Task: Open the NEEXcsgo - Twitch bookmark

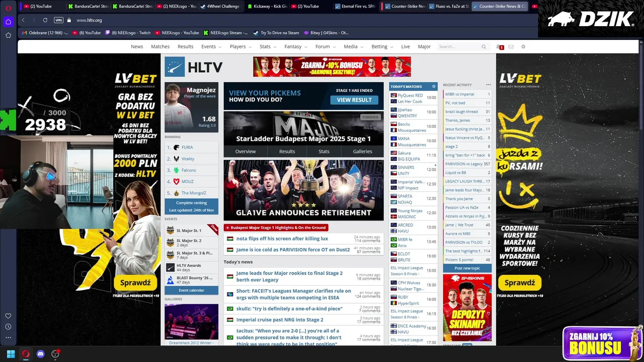Action: (x=127, y=33)
